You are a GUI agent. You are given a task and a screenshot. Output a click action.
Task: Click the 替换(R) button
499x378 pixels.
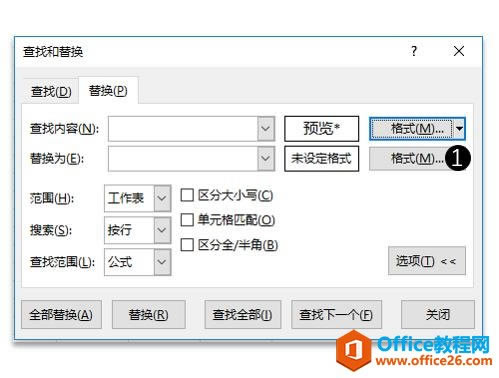pos(149,315)
